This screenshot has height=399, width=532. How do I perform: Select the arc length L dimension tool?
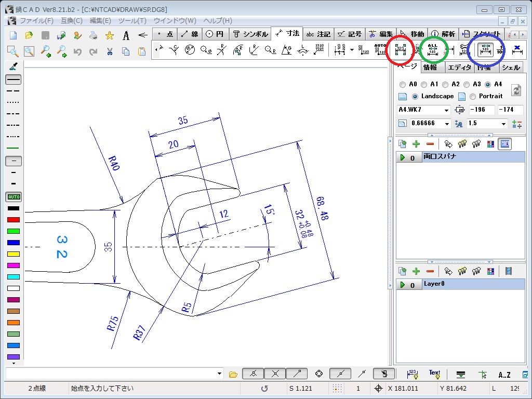coord(303,50)
